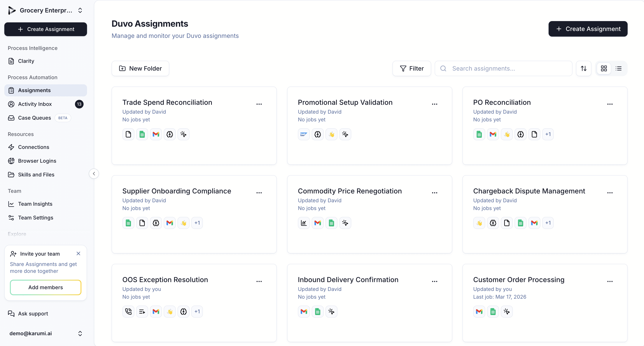Click the New Folder button
The image size is (644, 346).
click(140, 68)
